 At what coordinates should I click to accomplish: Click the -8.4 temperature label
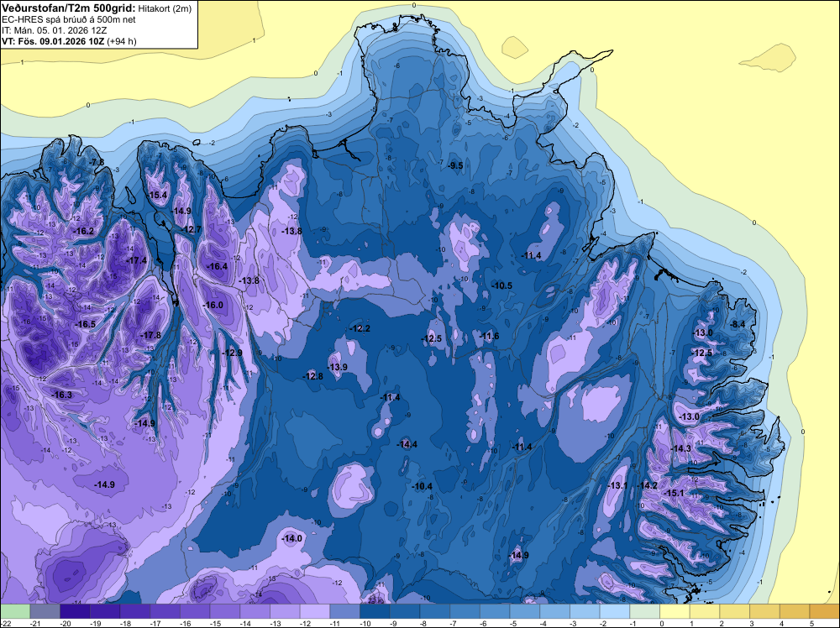[x=738, y=324]
